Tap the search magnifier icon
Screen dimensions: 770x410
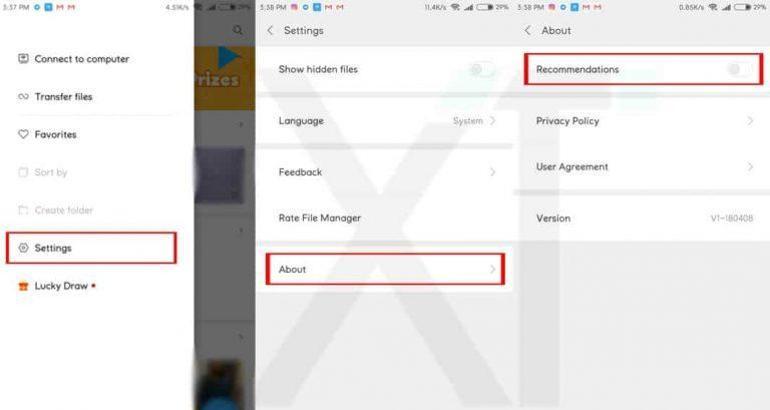click(x=238, y=30)
